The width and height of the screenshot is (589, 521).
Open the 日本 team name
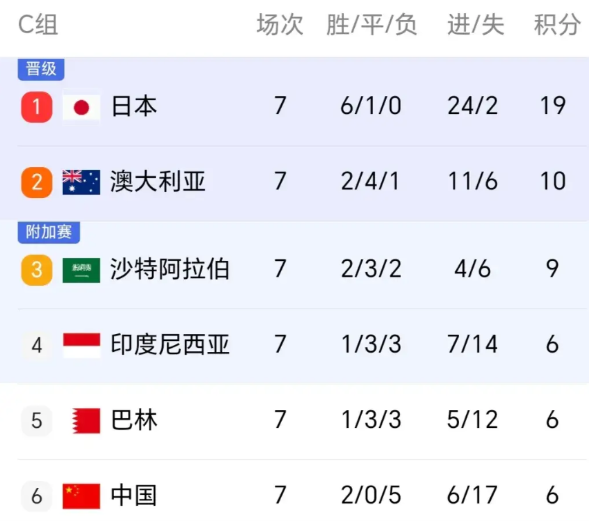[x=134, y=106]
